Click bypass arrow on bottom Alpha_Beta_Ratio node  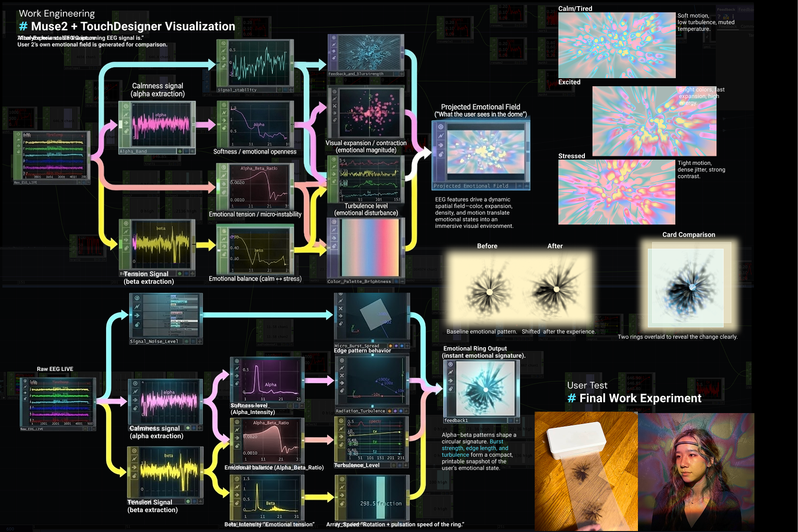pyautogui.click(x=237, y=438)
